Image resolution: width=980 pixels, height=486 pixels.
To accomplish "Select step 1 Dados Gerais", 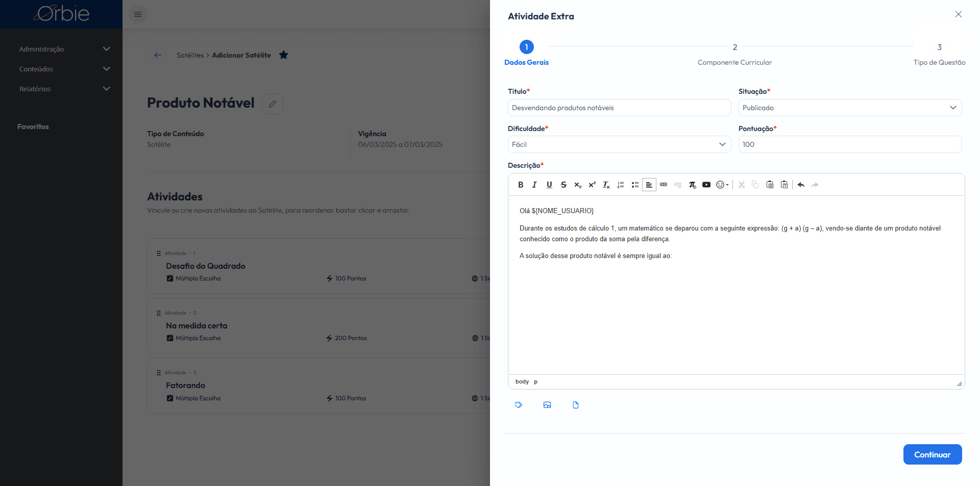I will pyautogui.click(x=527, y=53).
